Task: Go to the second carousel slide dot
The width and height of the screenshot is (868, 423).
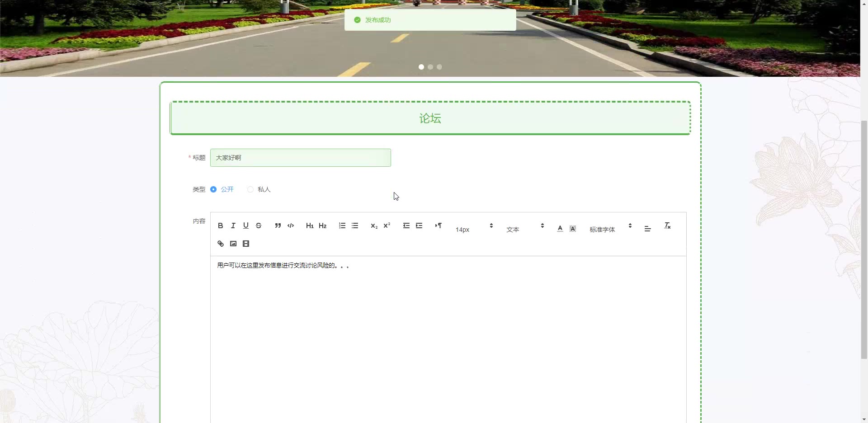Action: click(430, 67)
